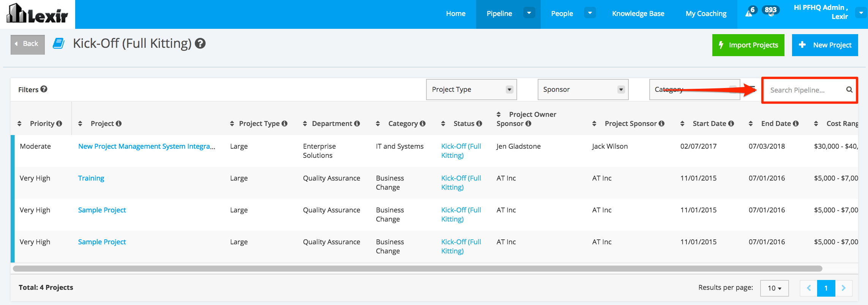Sort by Category column sort arrows
868x305 pixels.
(x=378, y=124)
